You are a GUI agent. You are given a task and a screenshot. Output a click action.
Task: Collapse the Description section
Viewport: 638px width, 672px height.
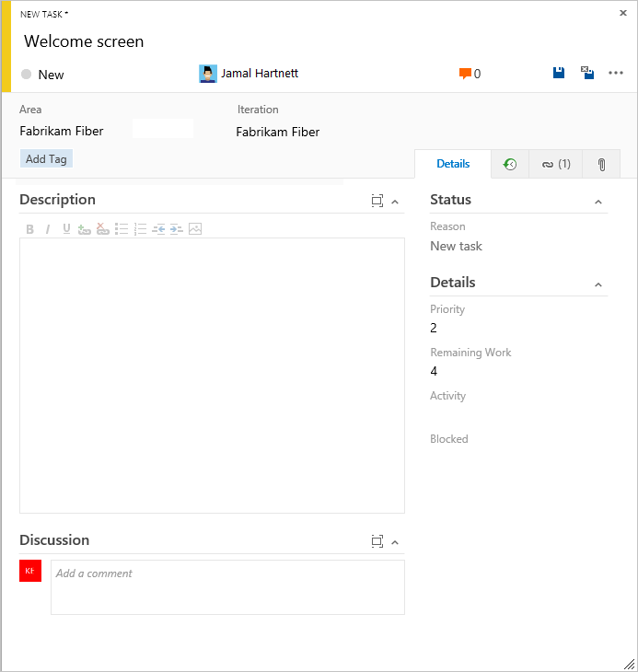[395, 202]
